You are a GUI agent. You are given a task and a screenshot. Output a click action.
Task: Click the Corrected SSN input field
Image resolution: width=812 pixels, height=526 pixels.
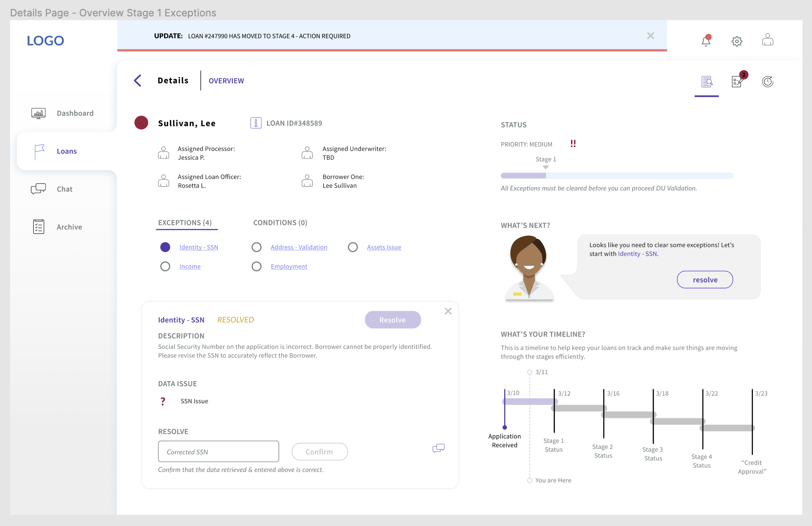pos(219,452)
